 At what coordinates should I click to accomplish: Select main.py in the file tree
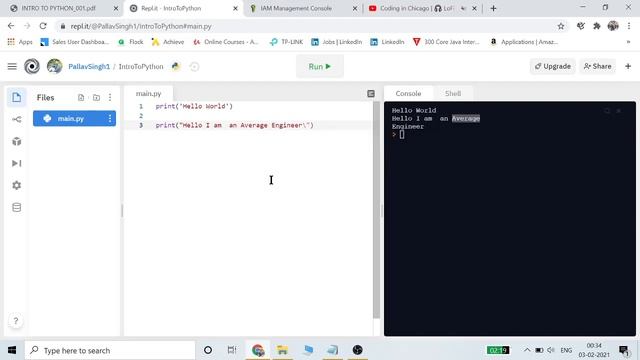click(74, 118)
